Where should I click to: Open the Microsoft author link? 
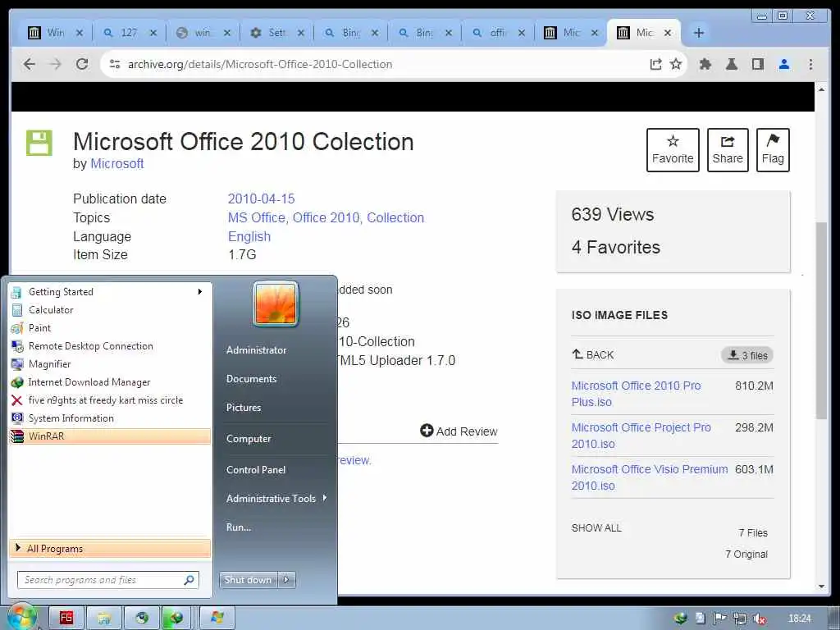pyautogui.click(x=116, y=164)
